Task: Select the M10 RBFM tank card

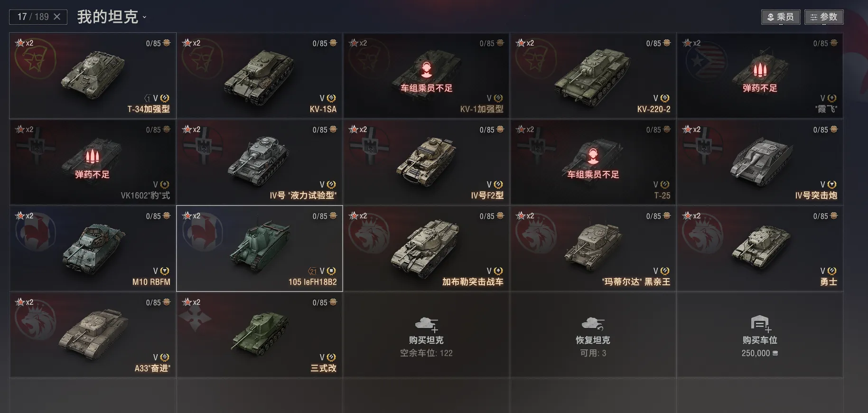Action: coord(93,248)
